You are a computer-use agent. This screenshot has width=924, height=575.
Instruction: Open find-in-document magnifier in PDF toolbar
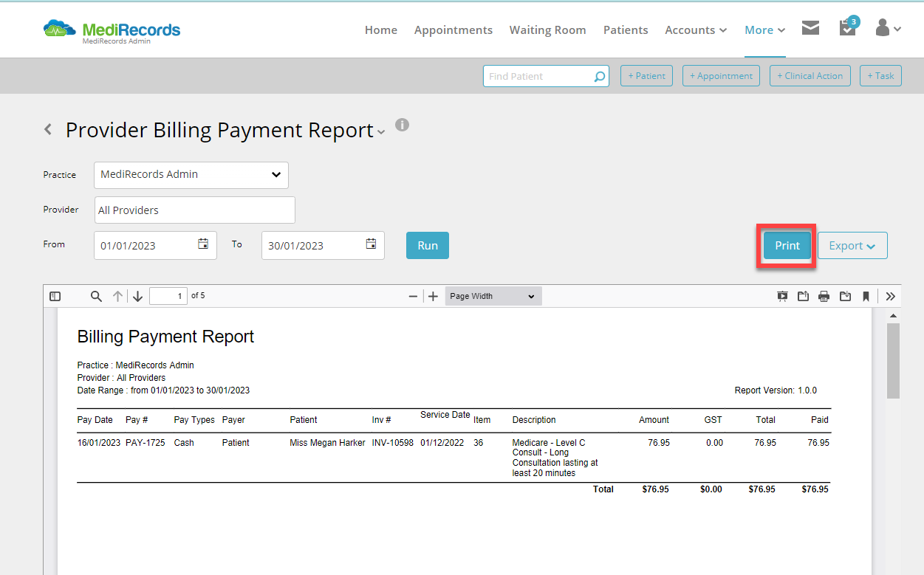96,296
